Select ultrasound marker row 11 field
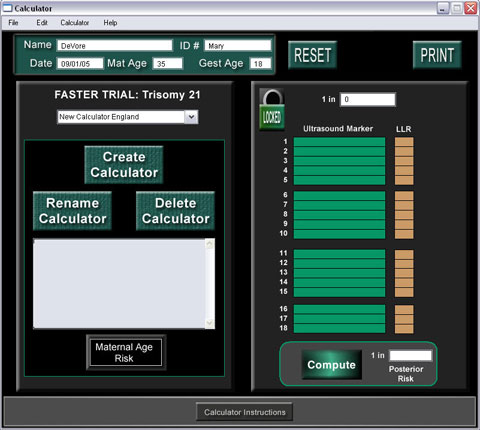This screenshot has height=430, width=480. tap(339, 254)
